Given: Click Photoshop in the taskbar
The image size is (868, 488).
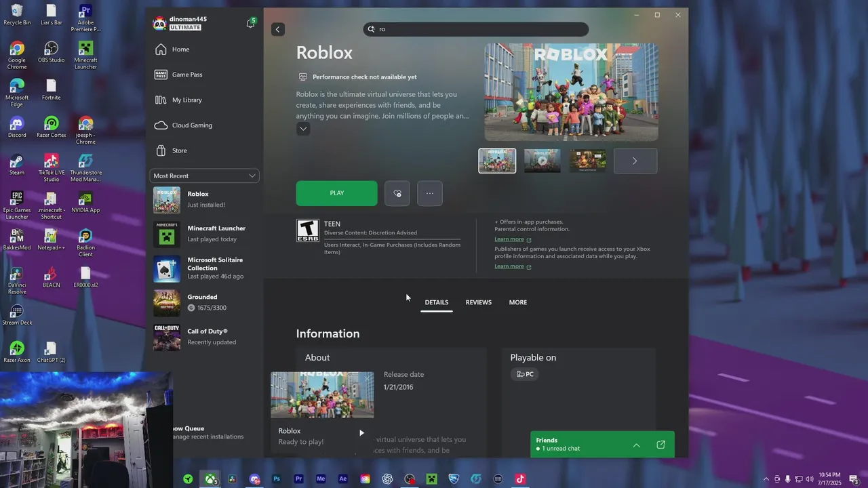Looking at the screenshot, I should 277,479.
